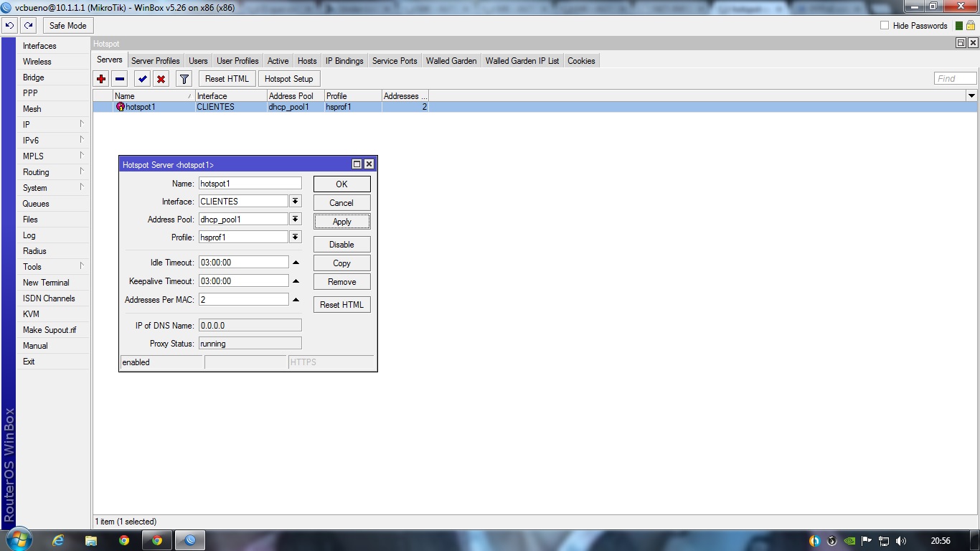Open PPP in the sidebar menu
Screen dimensions: 980x551
coord(53,93)
